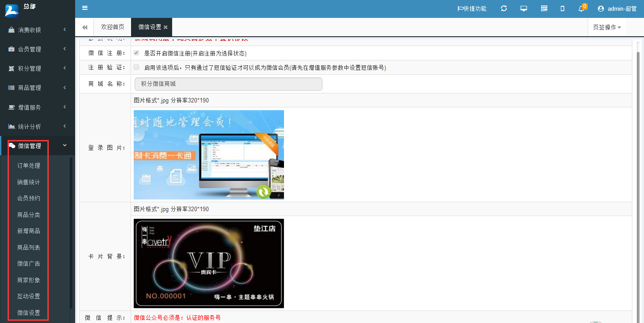Viewport: 644px width, 323px height.
Task: Open the 页签操作 dropdown
Action: coord(606,27)
